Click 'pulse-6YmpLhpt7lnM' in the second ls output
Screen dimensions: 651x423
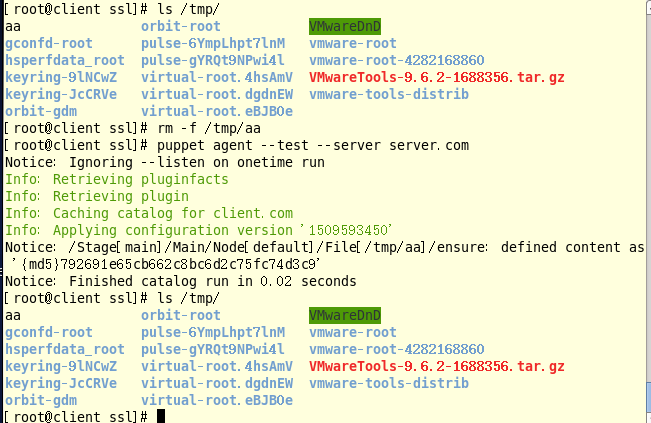213,333
